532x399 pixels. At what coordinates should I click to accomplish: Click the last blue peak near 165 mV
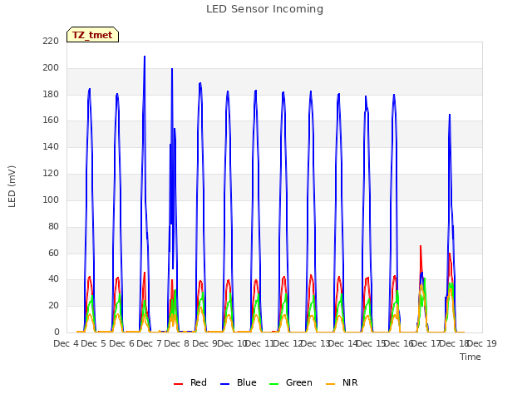click(x=450, y=116)
